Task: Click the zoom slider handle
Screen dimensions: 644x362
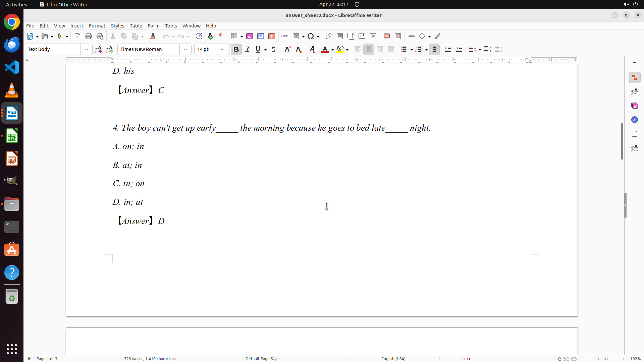Action: point(606,359)
